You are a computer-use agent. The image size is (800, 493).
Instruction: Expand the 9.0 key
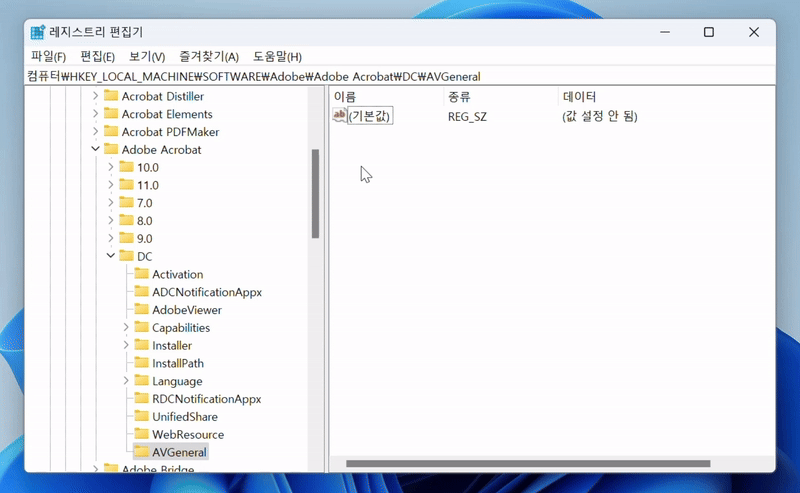[111, 238]
